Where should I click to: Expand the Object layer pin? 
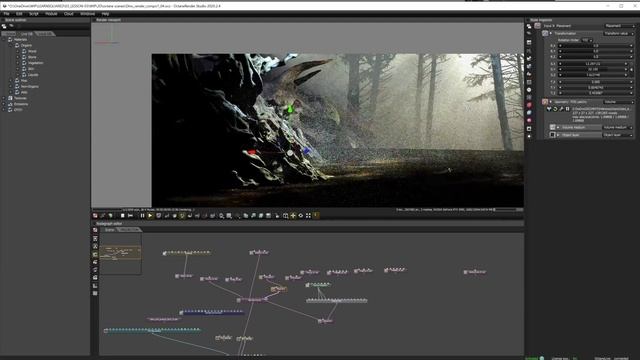pyautogui.click(x=558, y=135)
